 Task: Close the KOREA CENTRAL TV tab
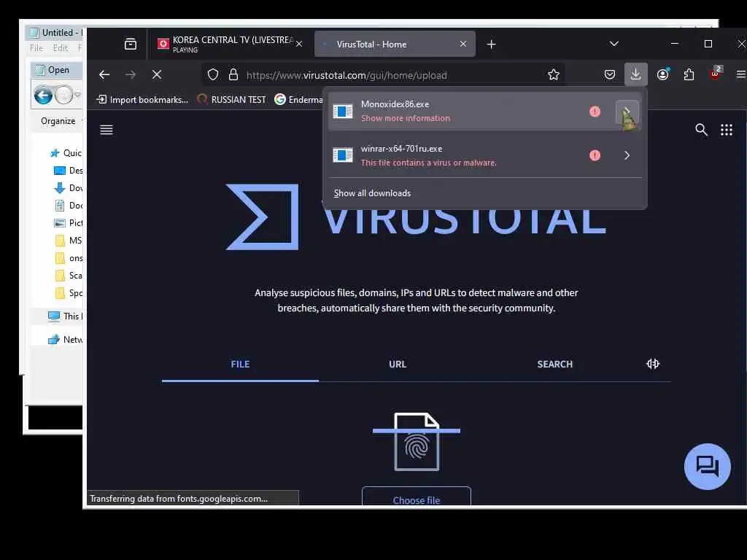298,44
